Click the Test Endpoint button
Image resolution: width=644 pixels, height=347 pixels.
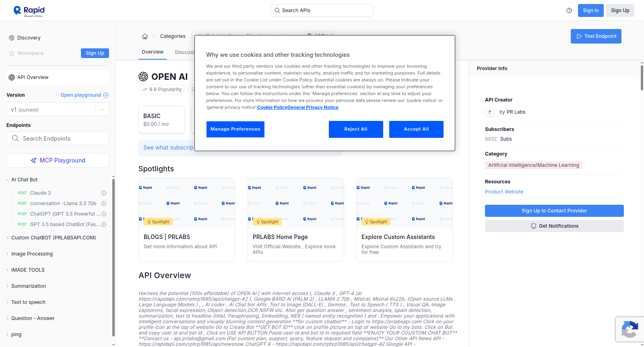click(596, 36)
